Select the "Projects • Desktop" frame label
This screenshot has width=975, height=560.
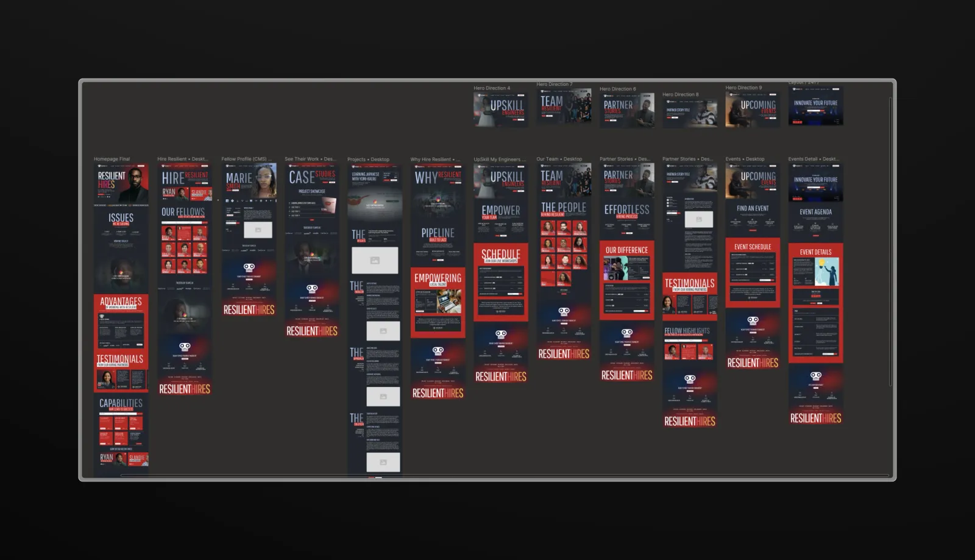(368, 160)
